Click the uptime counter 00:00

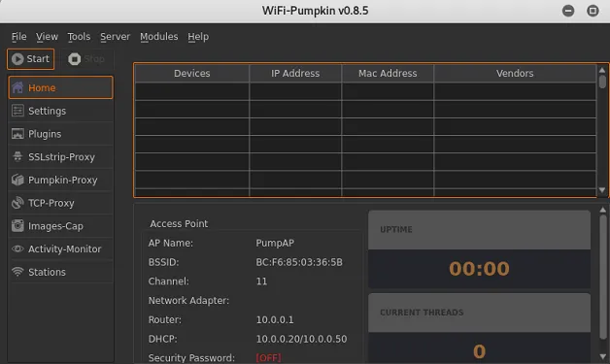(479, 269)
